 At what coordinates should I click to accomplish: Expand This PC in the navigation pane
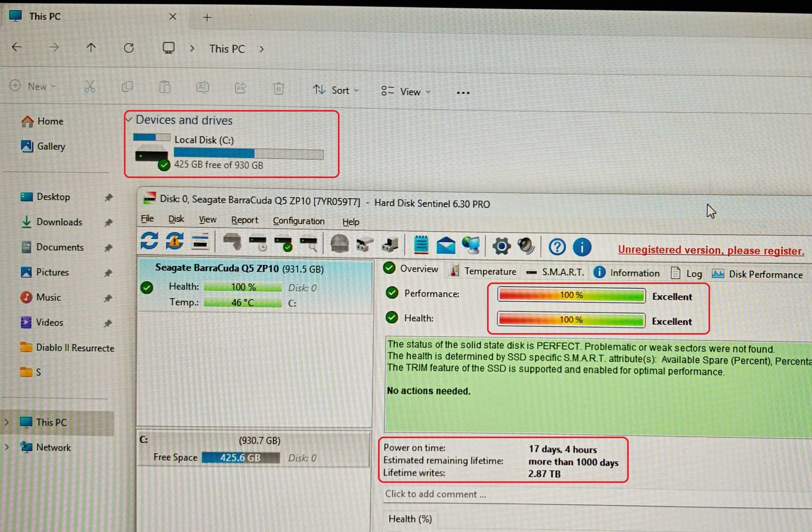pyautogui.click(x=7, y=422)
